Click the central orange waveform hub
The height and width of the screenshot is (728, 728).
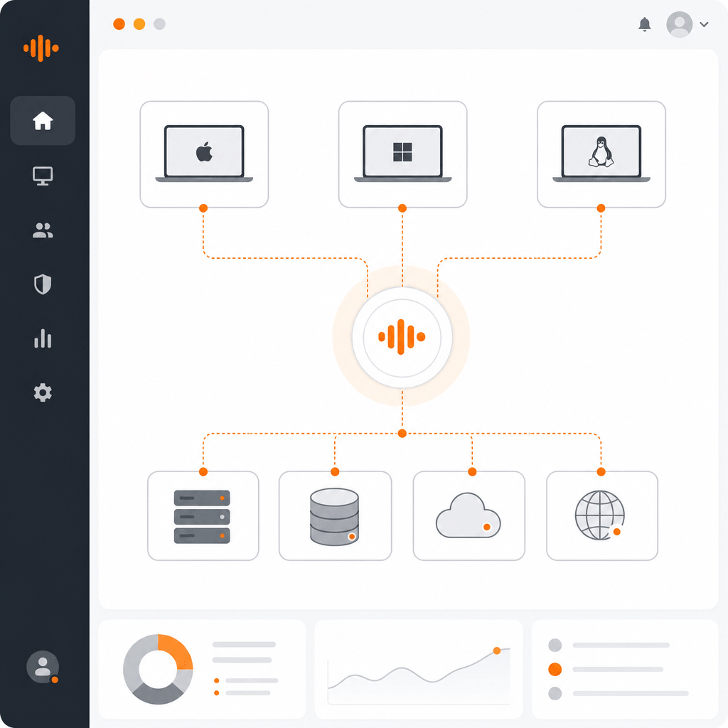pos(402,337)
